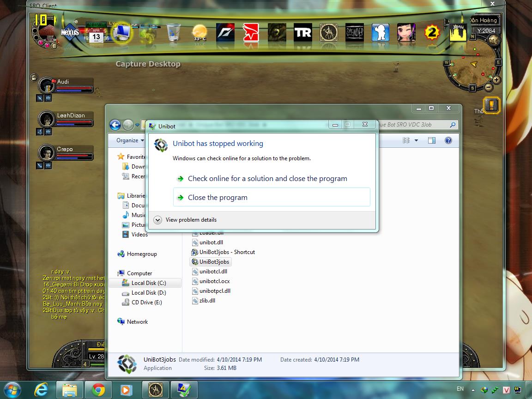Click the Explorer Back arrow button
Viewport: 532px width, 399px height.
click(x=115, y=125)
